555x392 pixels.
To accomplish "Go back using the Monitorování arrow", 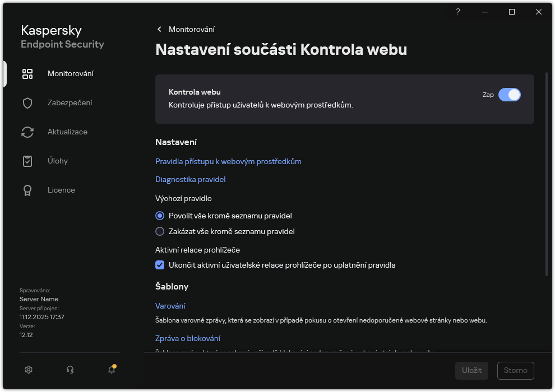I will click(159, 29).
